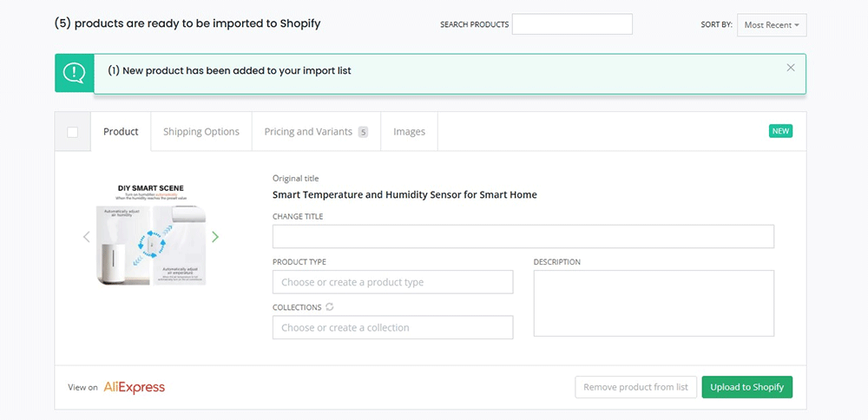Click the Change Title input field
The height and width of the screenshot is (420, 868).
click(x=523, y=237)
